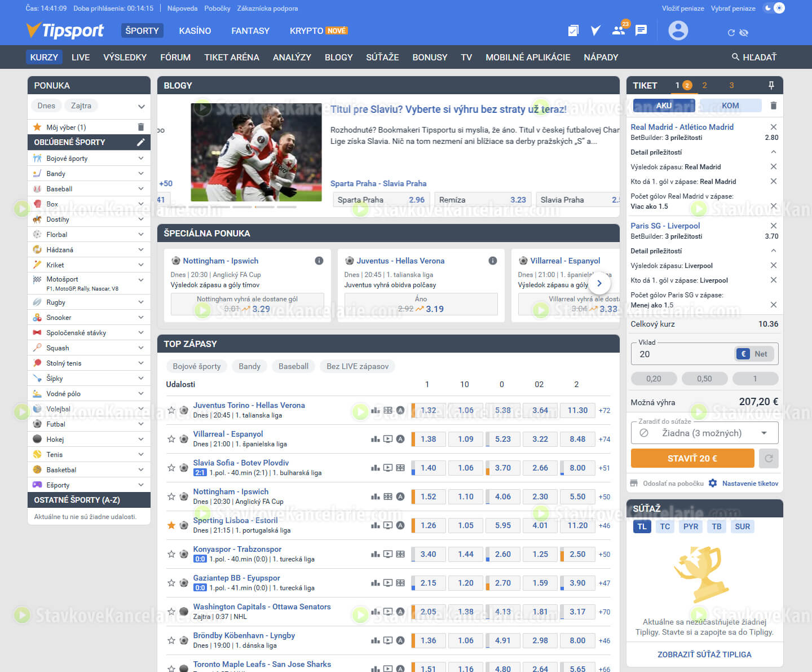Switch to KASÍNO section
This screenshot has height=672, width=812.
pos(195,30)
